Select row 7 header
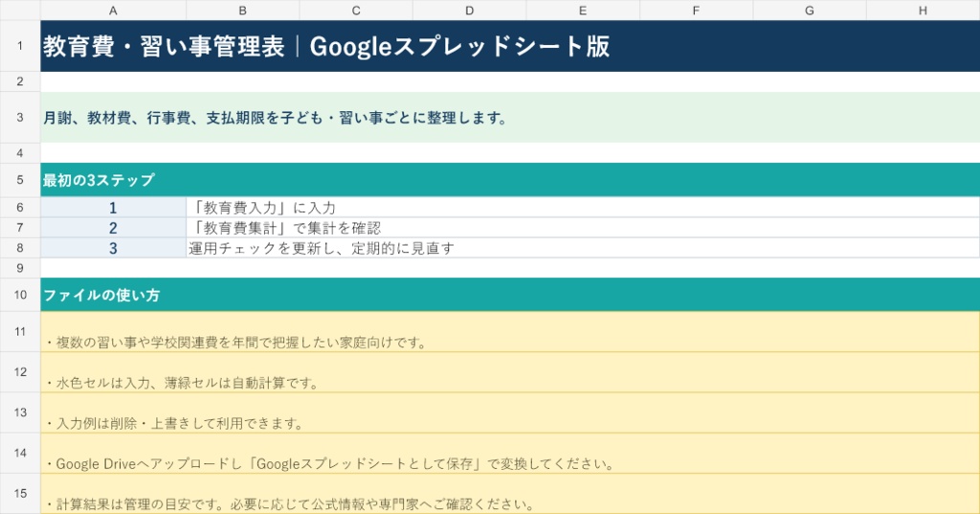The width and height of the screenshot is (980, 514). (x=20, y=227)
